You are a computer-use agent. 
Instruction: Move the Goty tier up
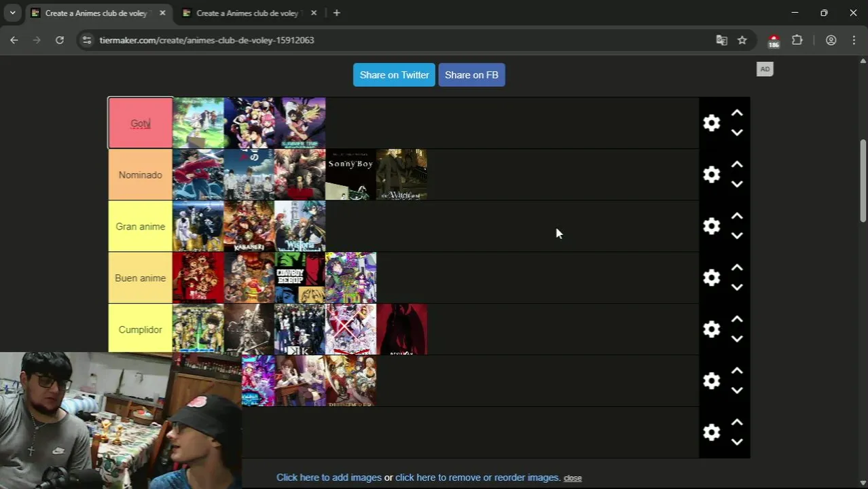pos(737,113)
